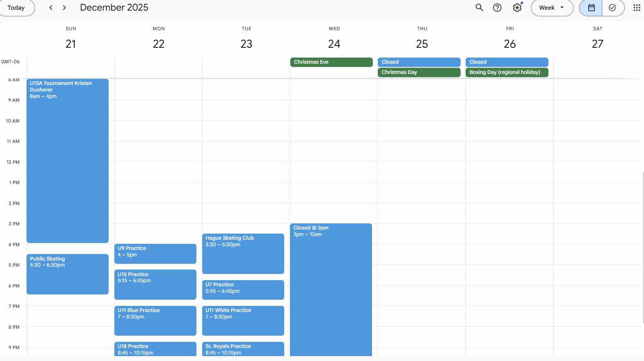
Task: Click the search magnifier icon
Action: coord(479,8)
